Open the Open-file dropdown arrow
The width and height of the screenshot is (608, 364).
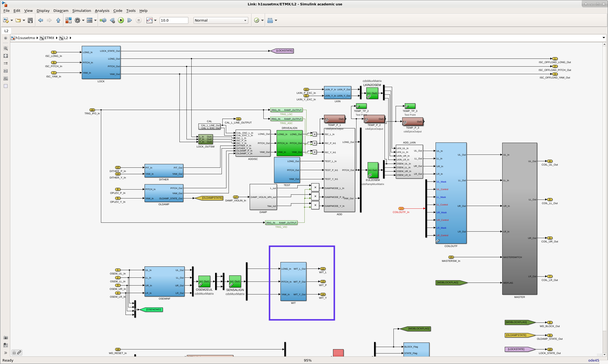24,20
